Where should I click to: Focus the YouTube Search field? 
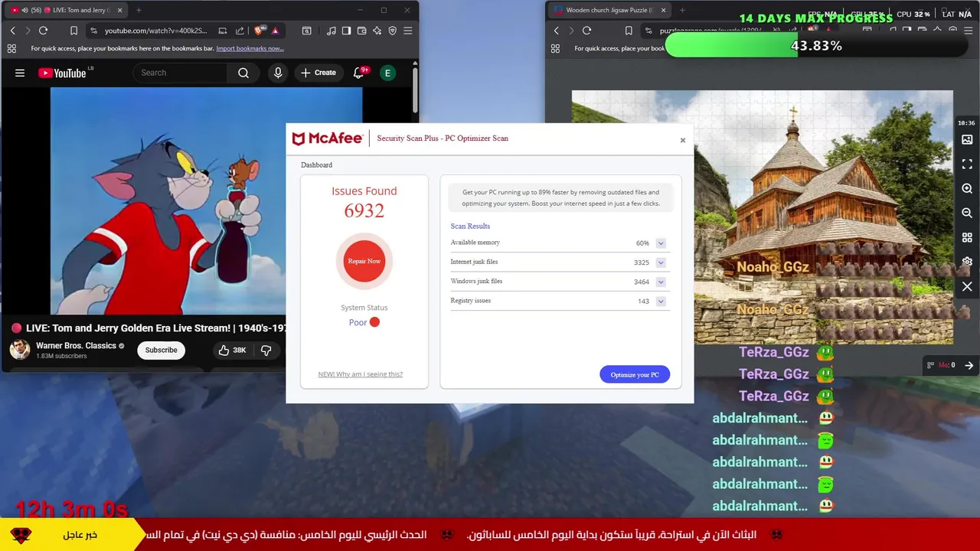point(181,73)
